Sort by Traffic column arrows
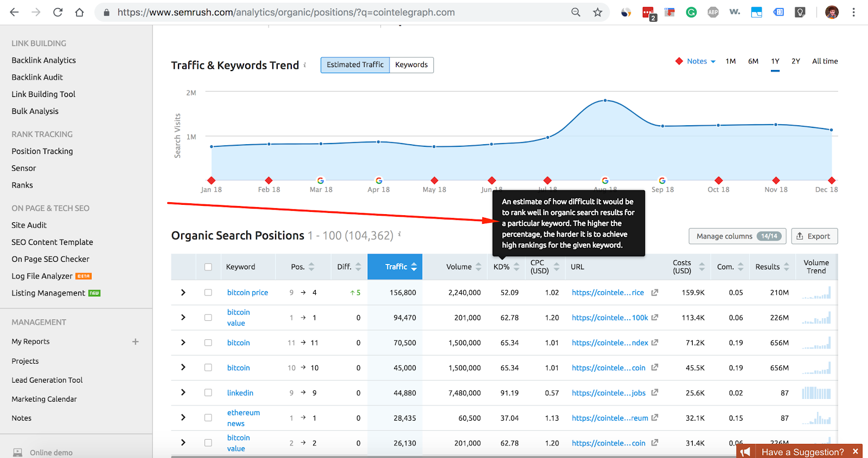Screen dimensions: 868x458 click(x=414, y=267)
